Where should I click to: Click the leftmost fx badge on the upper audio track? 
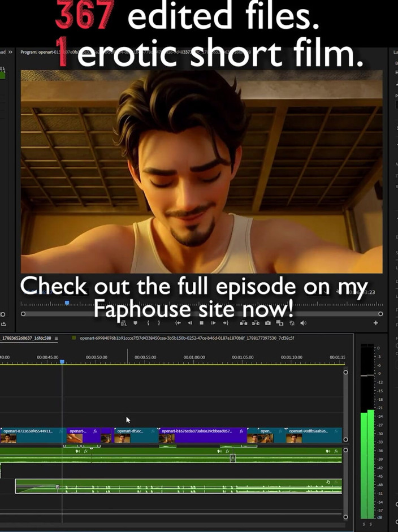point(86,451)
